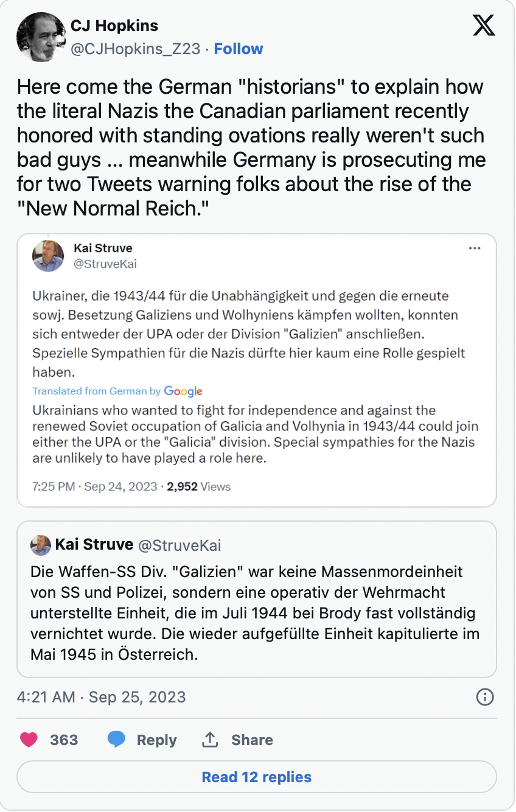Click the share upload arrow icon

210,740
